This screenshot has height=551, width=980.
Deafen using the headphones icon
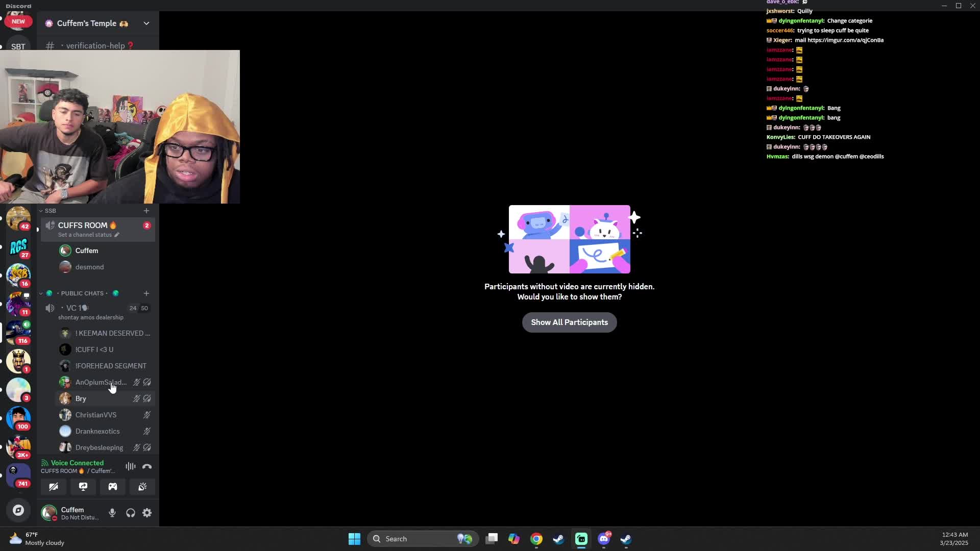pyautogui.click(x=131, y=513)
